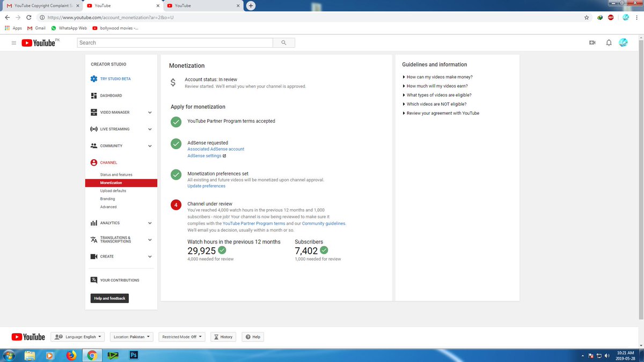This screenshot has height=362, width=644.
Task: Click the Help and feedback button
Action: coord(109,298)
